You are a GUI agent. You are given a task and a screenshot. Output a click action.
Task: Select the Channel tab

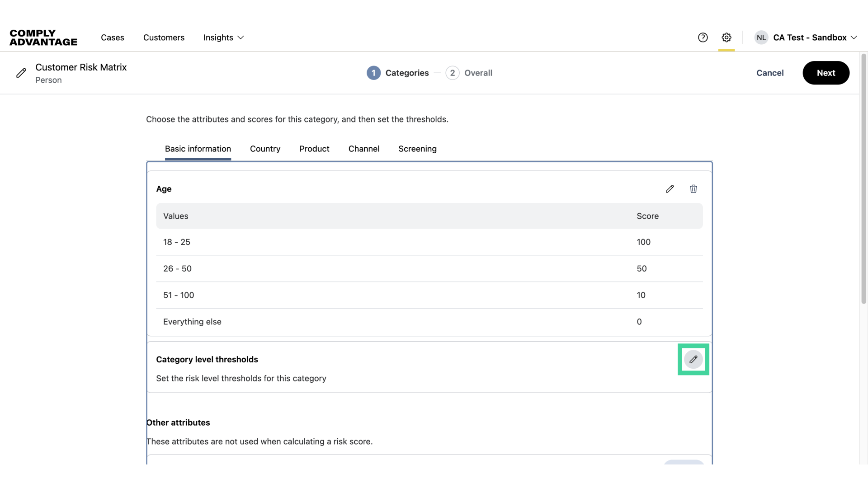pos(363,149)
